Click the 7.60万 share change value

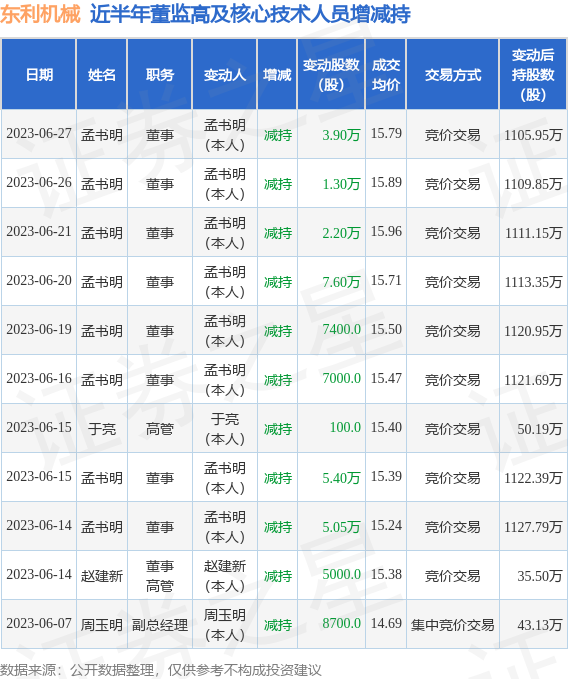pyautogui.click(x=341, y=281)
